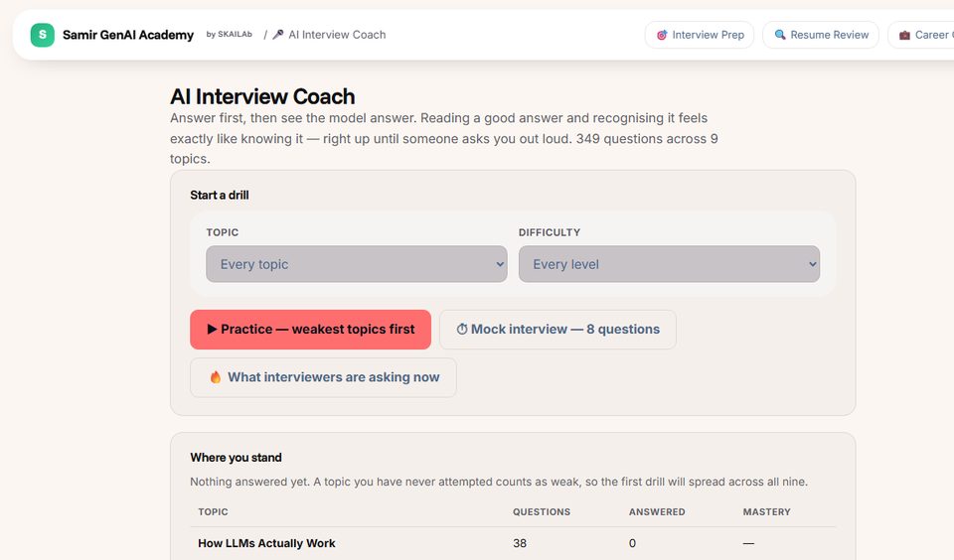Click the magnifier icon in Resume Review
This screenshot has width=954, height=560.
(779, 35)
